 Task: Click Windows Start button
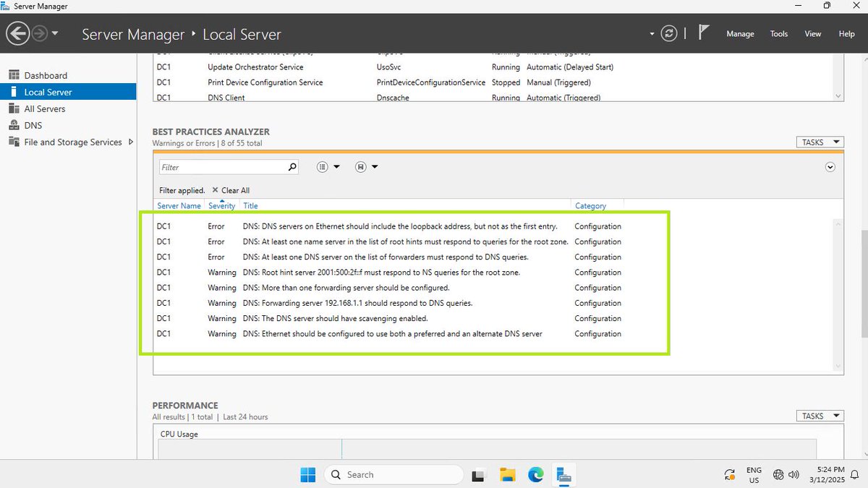pyautogui.click(x=308, y=474)
